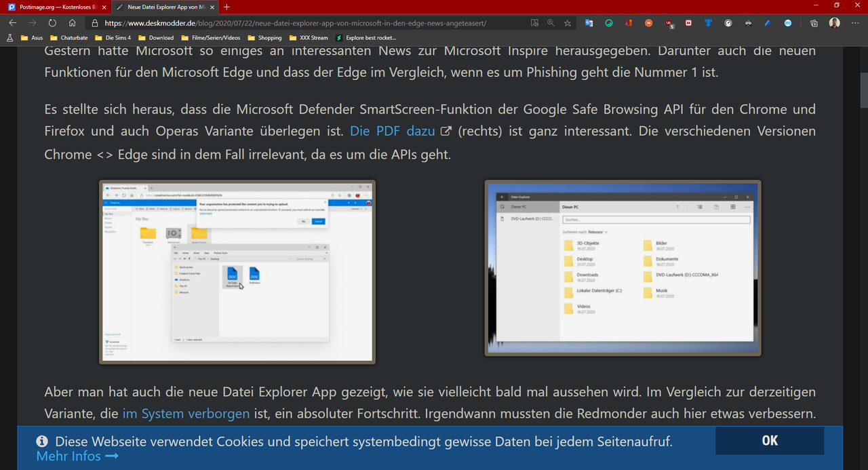The height and width of the screenshot is (470, 868).
Task: Add this page to favorites
Action: coord(568,22)
